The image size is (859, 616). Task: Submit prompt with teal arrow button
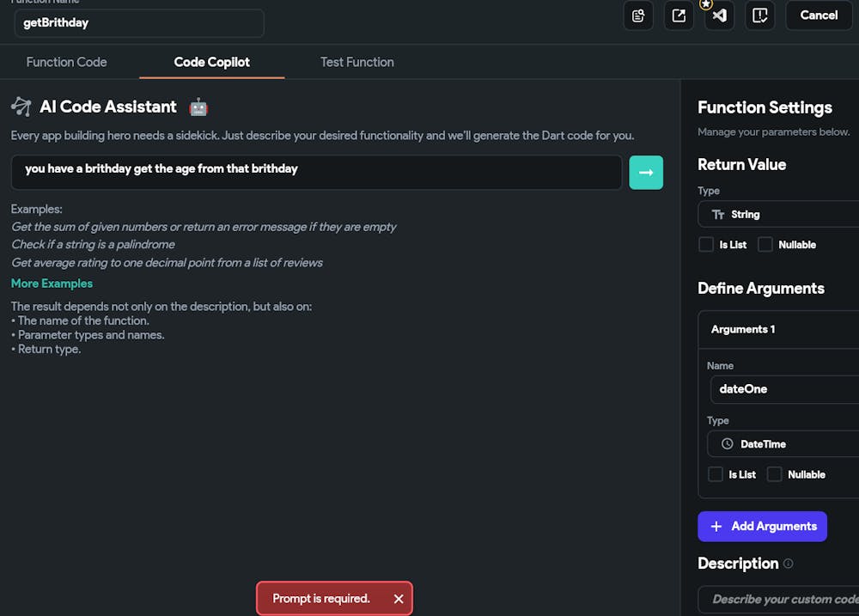646,173
